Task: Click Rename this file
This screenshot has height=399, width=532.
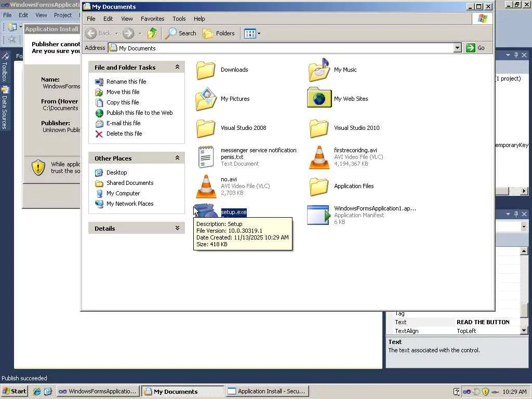Action: click(x=126, y=82)
